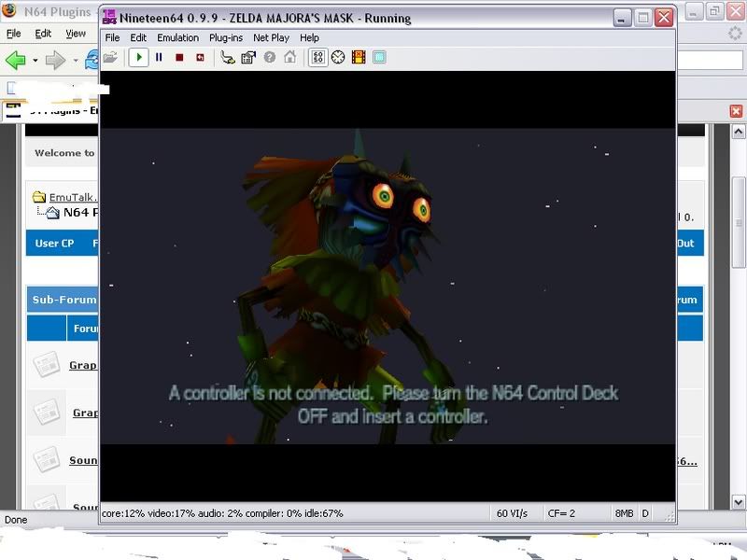
Task: Toggle full screen with cyan screen icon
Action: [379, 58]
